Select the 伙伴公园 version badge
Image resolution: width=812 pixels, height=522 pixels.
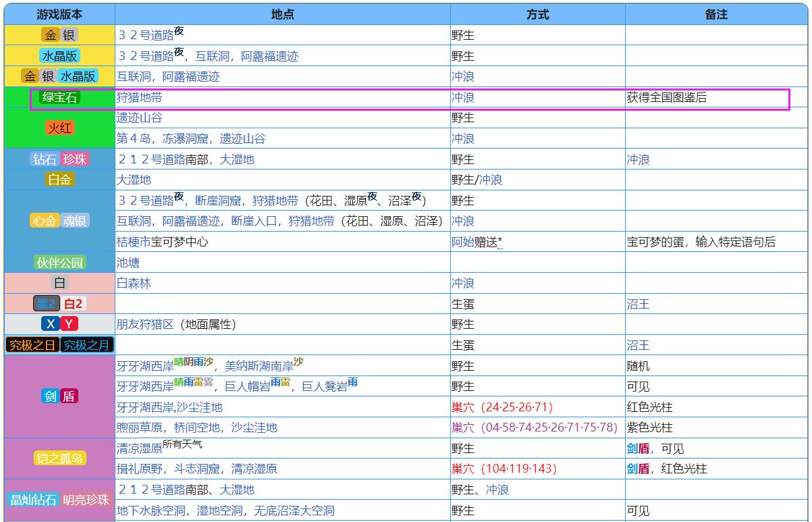pyautogui.click(x=59, y=262)
